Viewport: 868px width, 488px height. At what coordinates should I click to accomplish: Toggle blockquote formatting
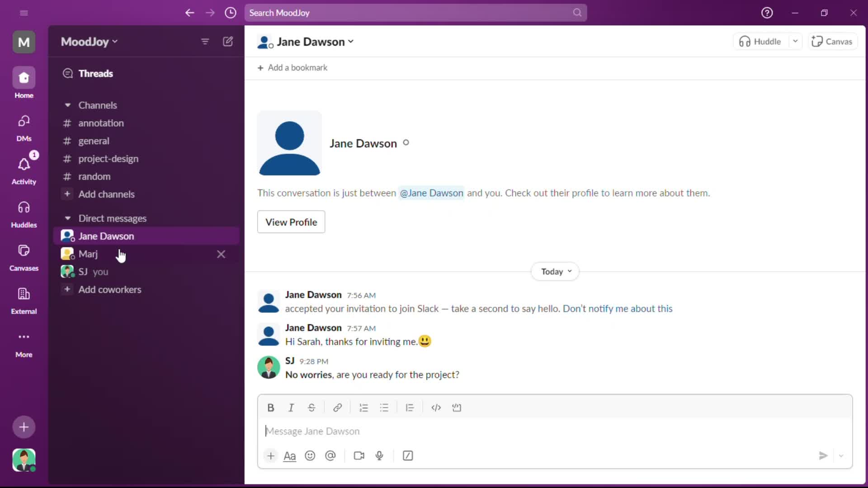(x=410, y=408)
